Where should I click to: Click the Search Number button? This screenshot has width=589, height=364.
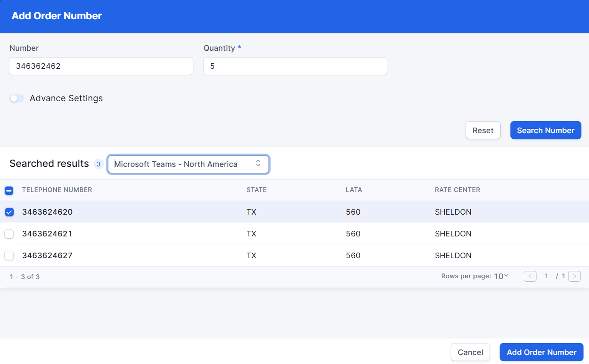click(x=545, y=130)
